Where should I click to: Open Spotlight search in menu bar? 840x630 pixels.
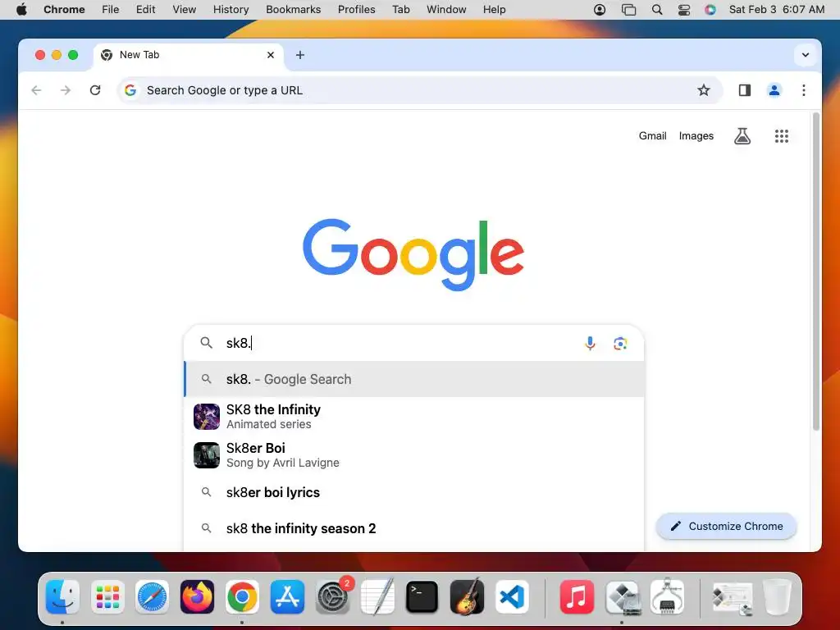point(657,10)
